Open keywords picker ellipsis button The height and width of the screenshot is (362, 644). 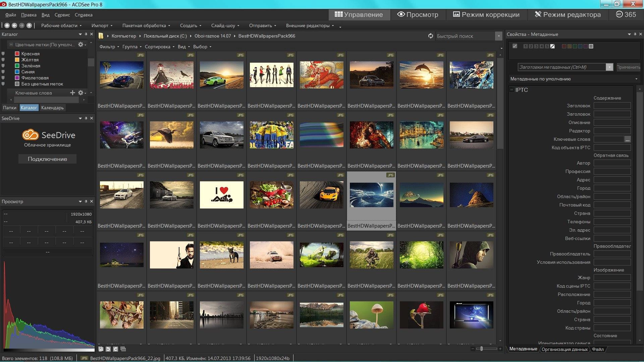[x=627, y=139]
